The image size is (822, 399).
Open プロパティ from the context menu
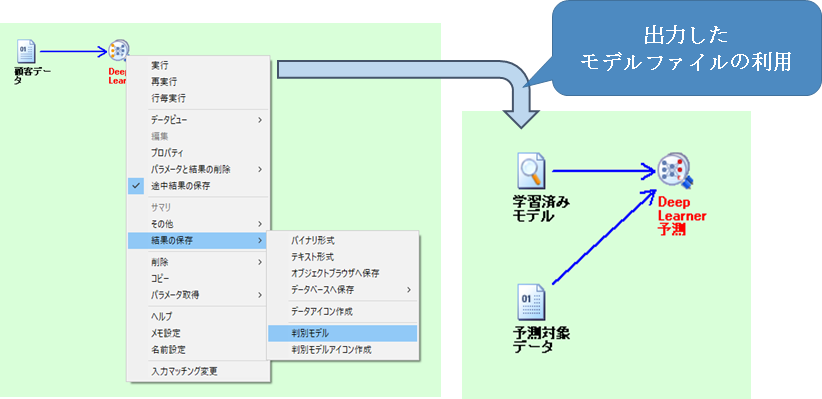[x=199, y=153]
